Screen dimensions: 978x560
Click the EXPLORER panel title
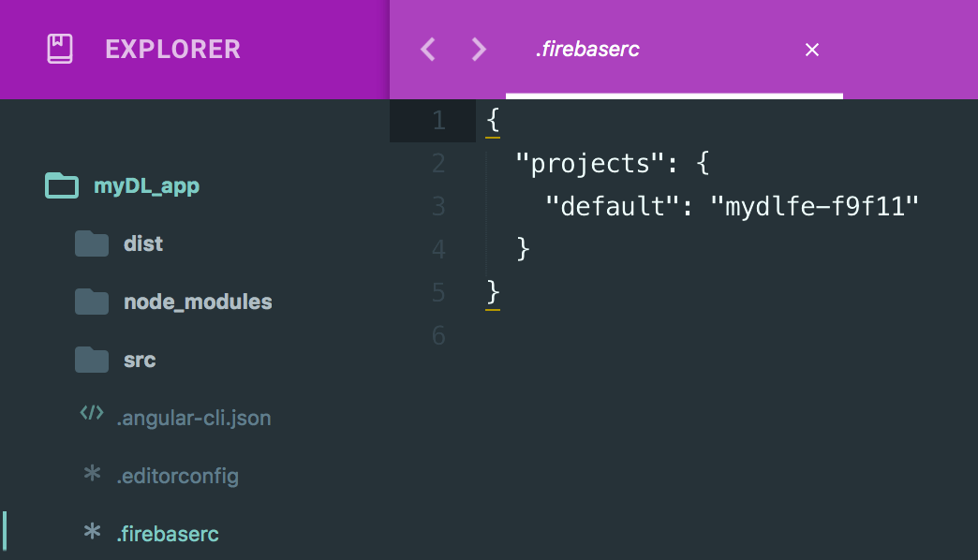[172, 49]
